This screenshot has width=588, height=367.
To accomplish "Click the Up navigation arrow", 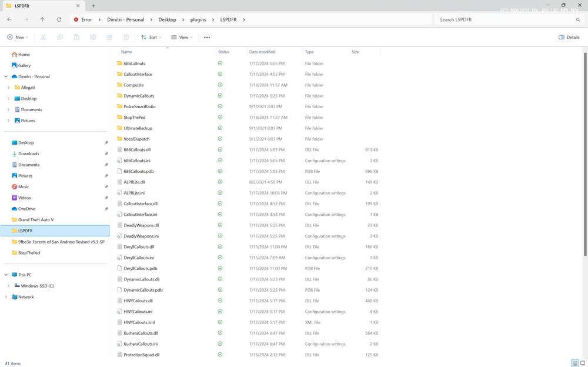I will pyautogui.click(x=42, y=19).
